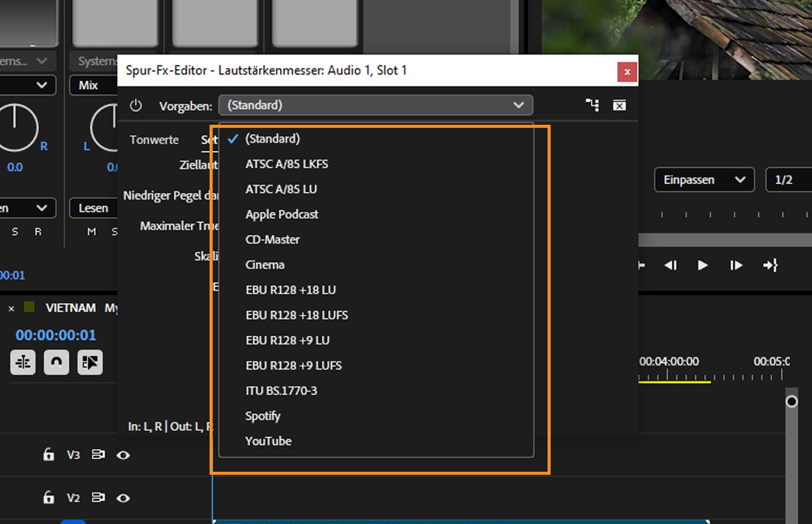The width and height of the screenshot is (812, 524).
Task: Click the timeline timecode 00:00:00:01
Action: tap(56, 335)
